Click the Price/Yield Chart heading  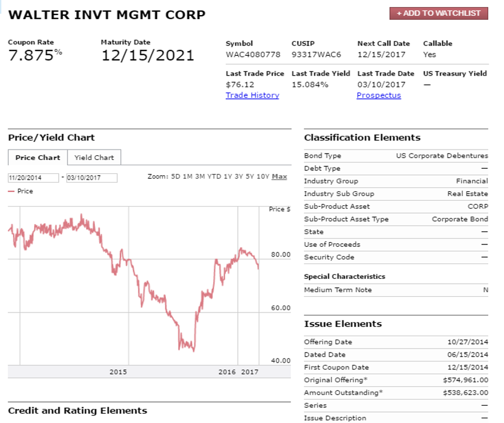pos(51,137)
